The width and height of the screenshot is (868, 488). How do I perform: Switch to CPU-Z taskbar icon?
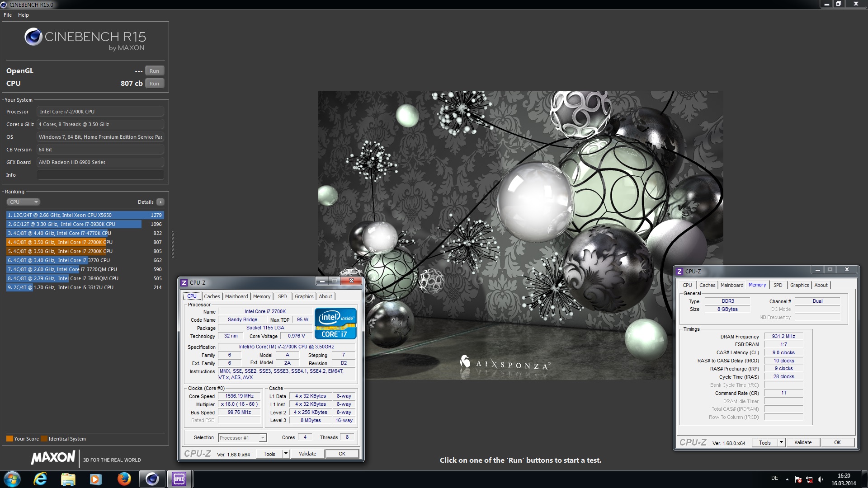[179, 479]
